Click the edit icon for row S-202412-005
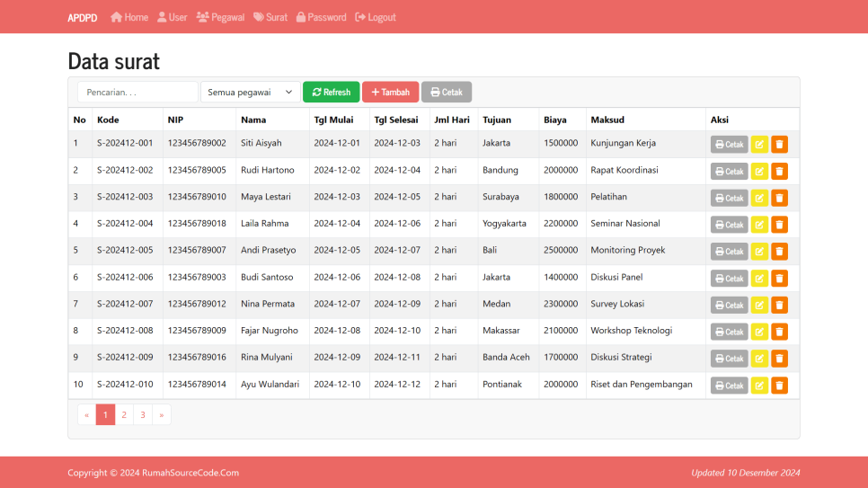Screen dimensions: 868x488 pos(759,252)
